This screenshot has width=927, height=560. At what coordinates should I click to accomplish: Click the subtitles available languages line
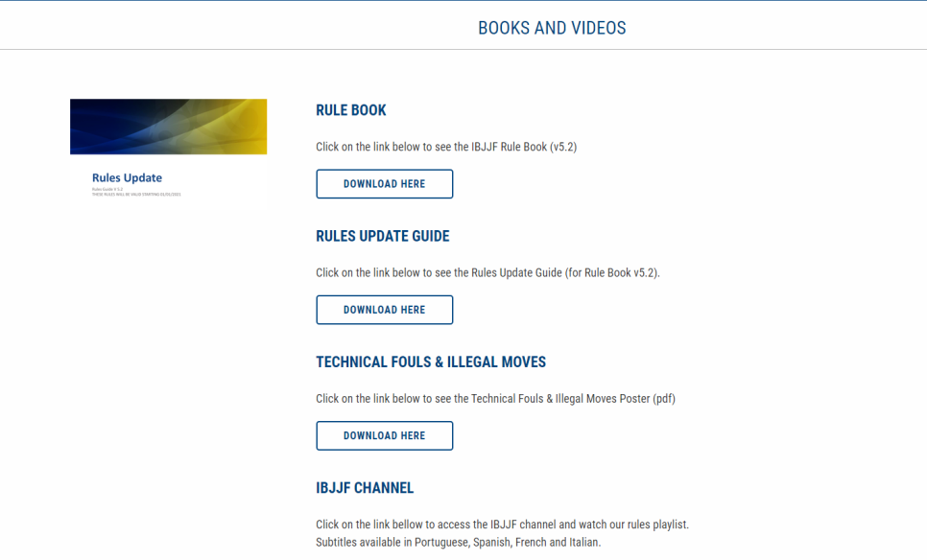458,542
